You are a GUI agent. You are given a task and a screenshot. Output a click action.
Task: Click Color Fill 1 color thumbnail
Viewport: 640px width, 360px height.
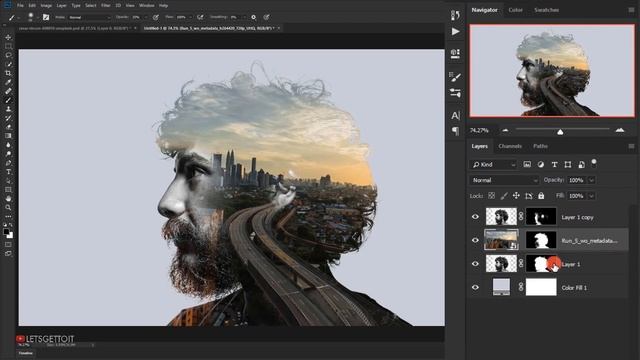pyautogui.click(x=501, y=287)
